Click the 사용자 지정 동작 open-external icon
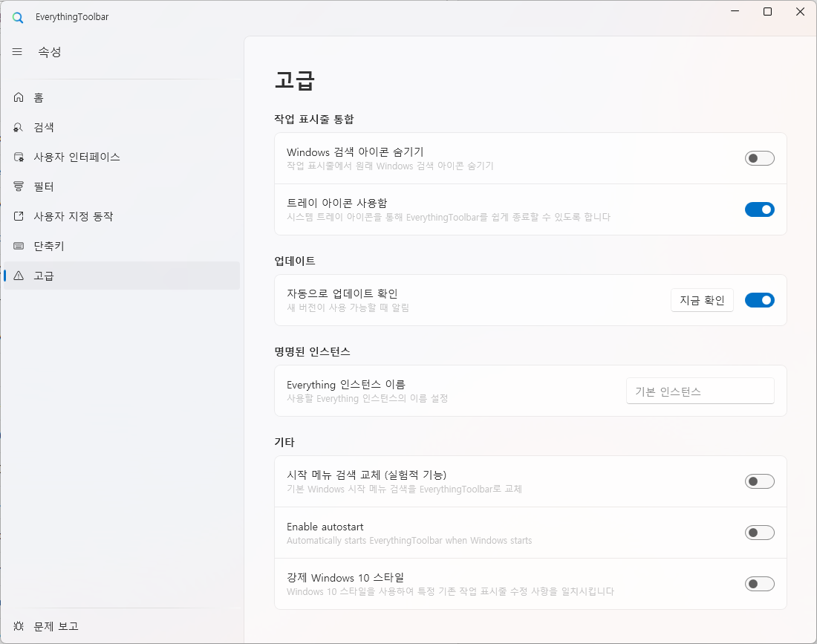 19,216
